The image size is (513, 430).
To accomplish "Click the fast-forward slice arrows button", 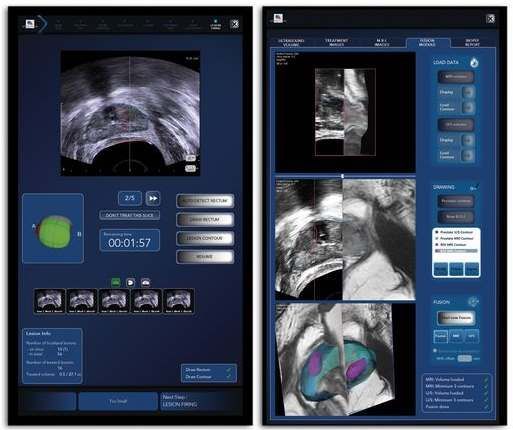I will 153,199.
